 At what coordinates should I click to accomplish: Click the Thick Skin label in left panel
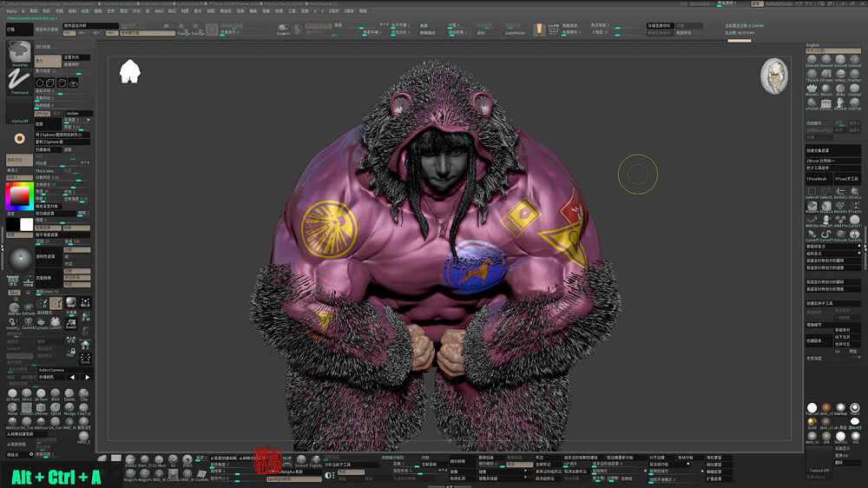click(x=45, y=171)
